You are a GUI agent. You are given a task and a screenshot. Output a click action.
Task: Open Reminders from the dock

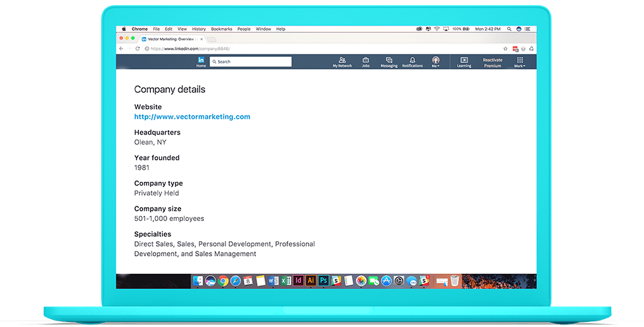tap(349, 280)
